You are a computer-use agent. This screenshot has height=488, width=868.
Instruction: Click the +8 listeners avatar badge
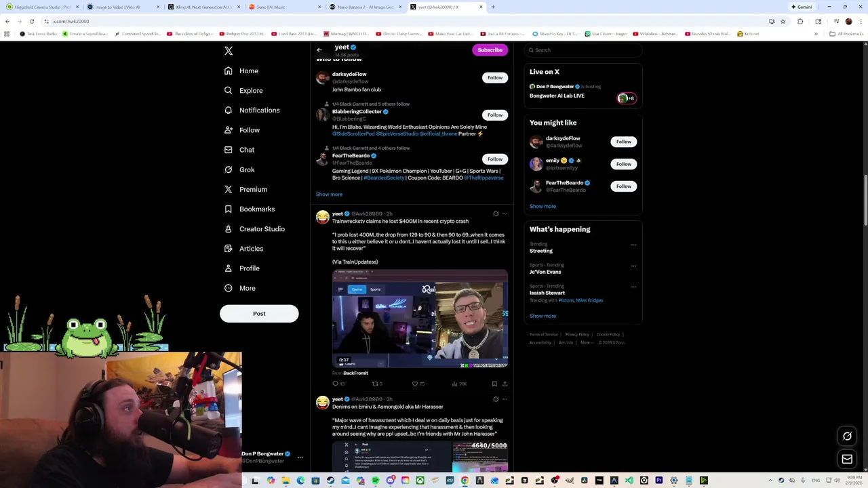pyautogui.click(x=627, y=98)
